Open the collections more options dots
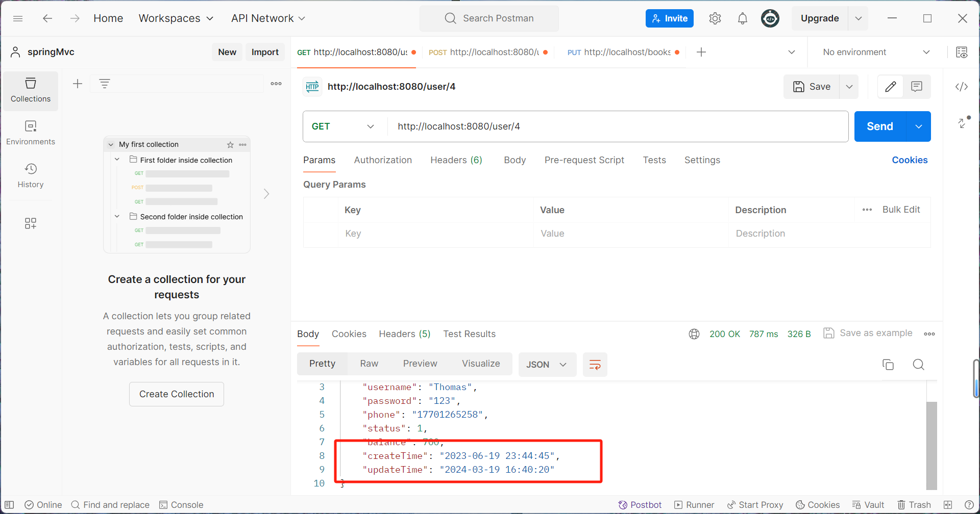The width and height of the screenshot is (980, 514). click(x=276, y=84)
